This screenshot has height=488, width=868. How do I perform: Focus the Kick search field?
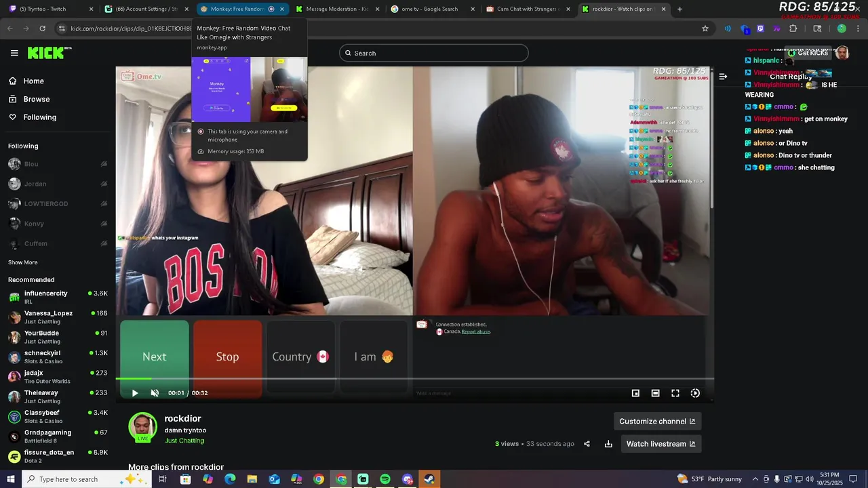tap(434, 53)
